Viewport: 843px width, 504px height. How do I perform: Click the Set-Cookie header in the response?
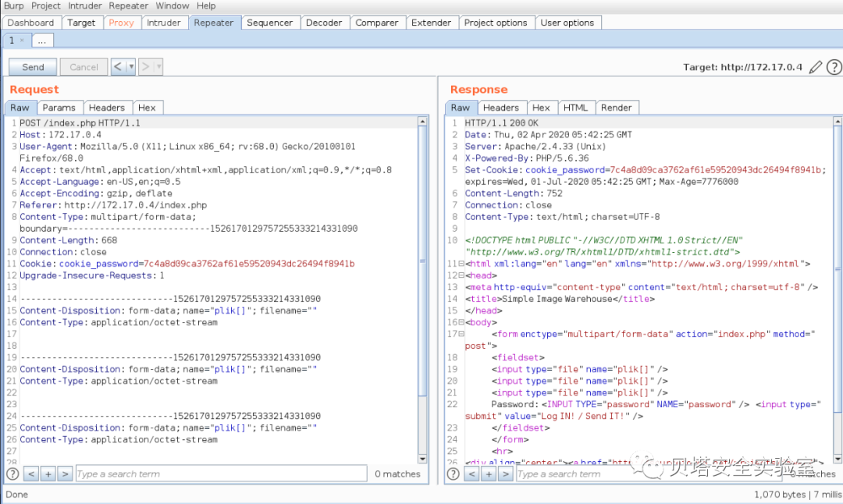[x=646, y=176]
